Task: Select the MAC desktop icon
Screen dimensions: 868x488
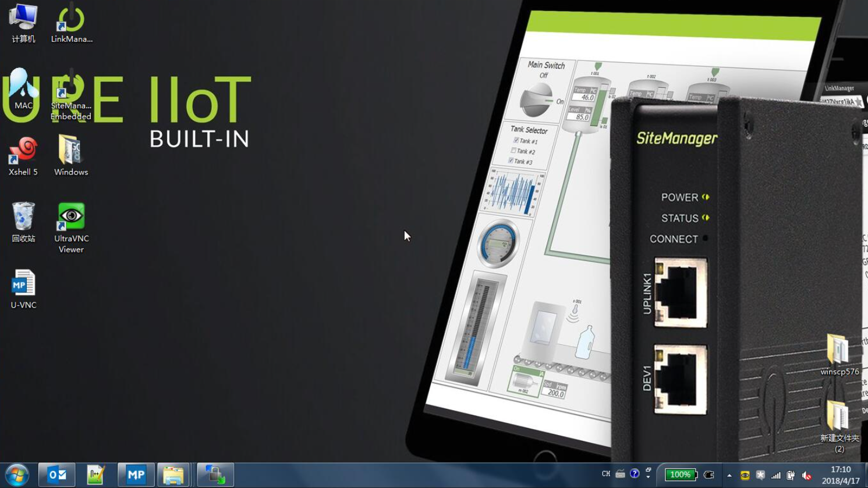Action: coord(23,89)
